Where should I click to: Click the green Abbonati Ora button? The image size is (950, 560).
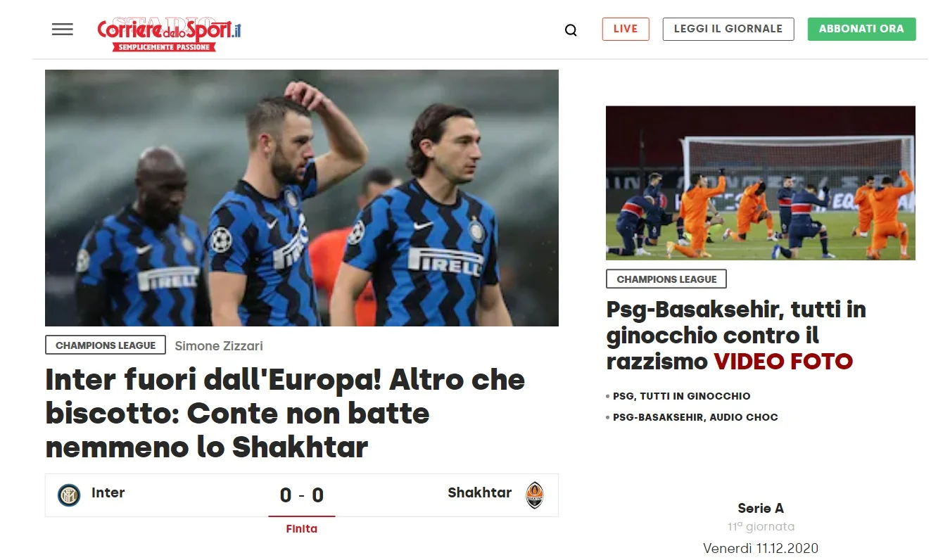(861, 29)
